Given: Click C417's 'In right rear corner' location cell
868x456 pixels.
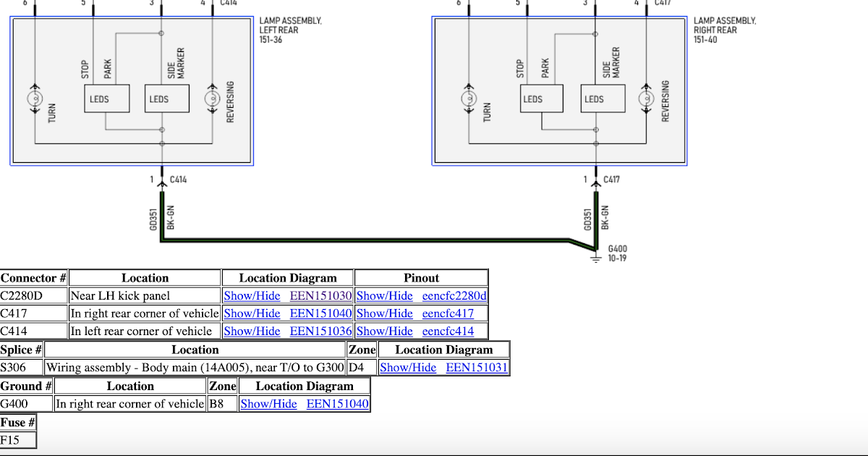Looking at the screenshot, I should [145, 313].
